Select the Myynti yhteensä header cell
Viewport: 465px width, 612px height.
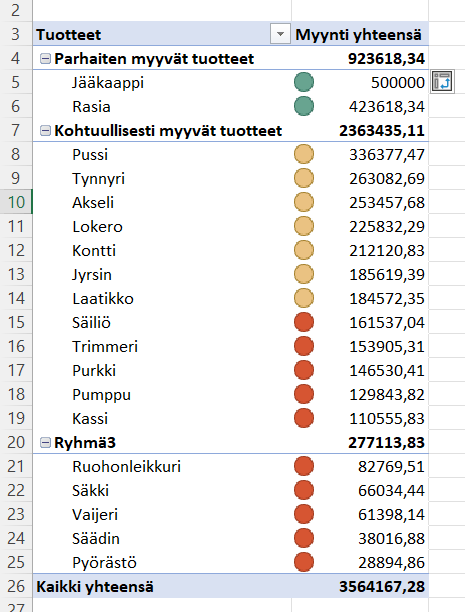[x=360, y=34]
